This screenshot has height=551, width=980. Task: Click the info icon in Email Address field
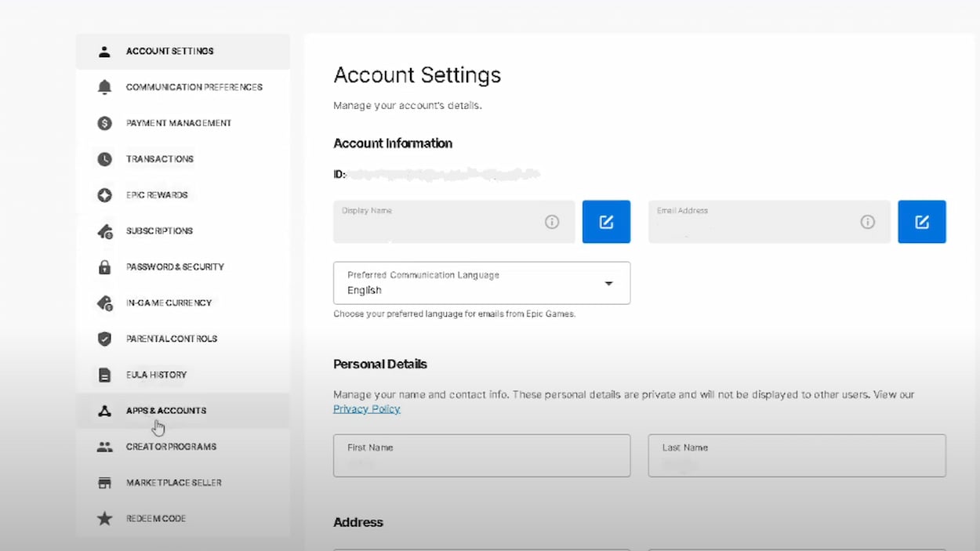coord(867,222)
